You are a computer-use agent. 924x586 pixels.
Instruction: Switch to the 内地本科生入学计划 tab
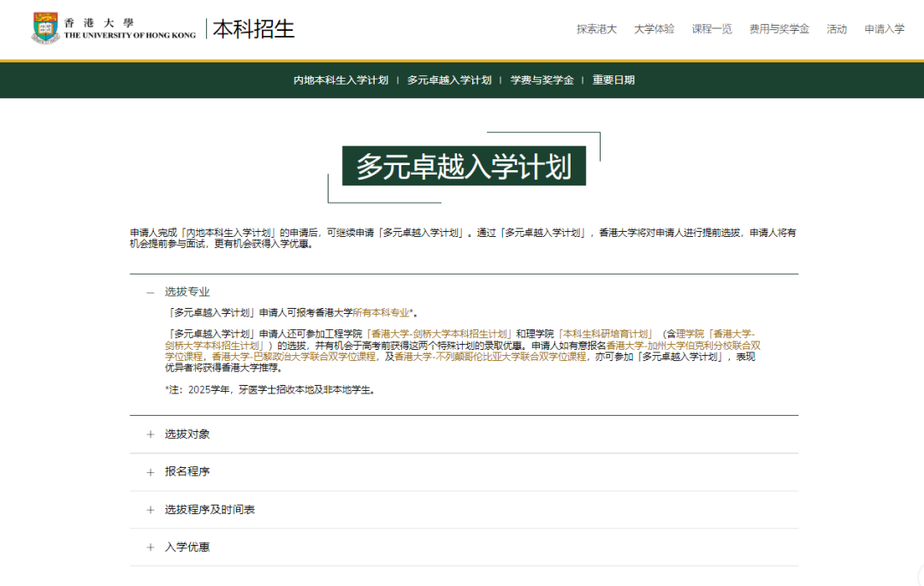[x=341, y=80]
